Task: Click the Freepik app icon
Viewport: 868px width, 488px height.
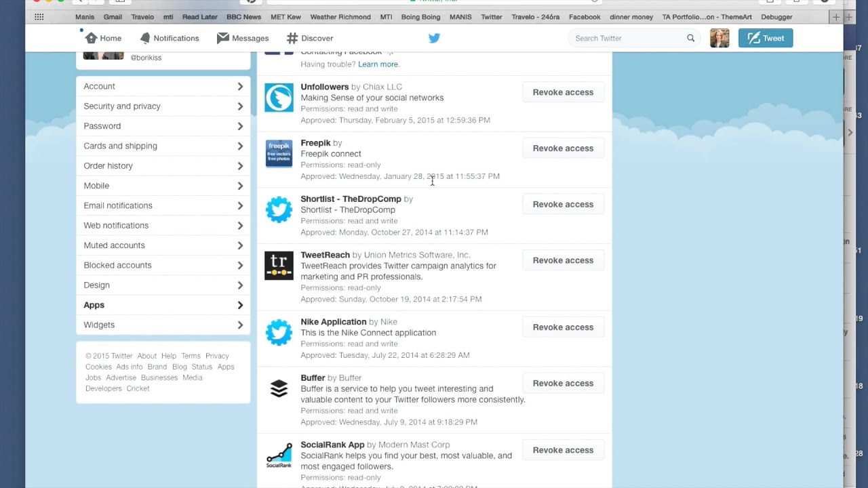Action: [x=279, y=154]
